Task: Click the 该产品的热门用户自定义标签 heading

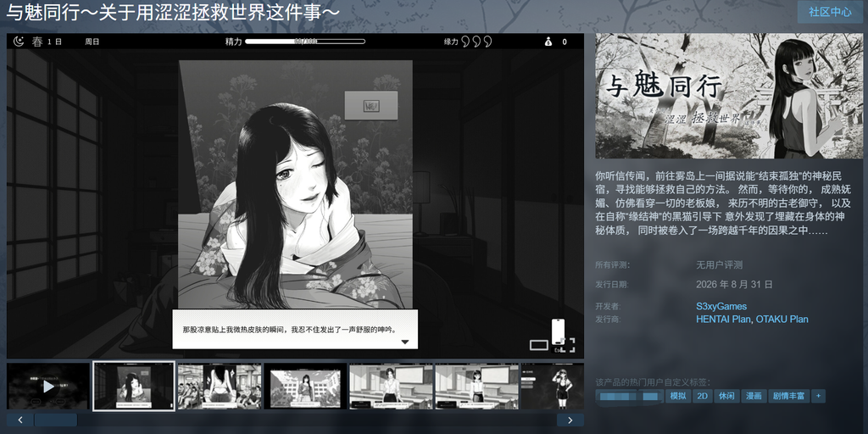Action: [x=653, y=382]
